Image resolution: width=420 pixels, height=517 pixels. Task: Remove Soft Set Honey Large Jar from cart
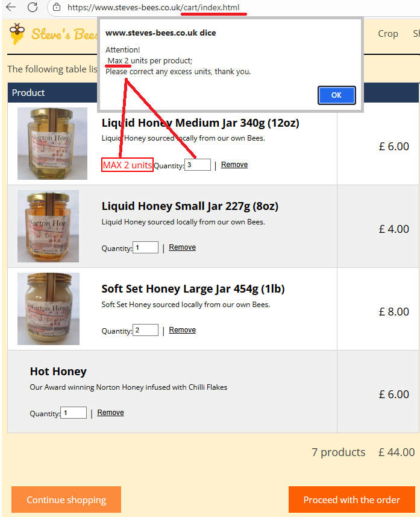(x=182, y=330)
